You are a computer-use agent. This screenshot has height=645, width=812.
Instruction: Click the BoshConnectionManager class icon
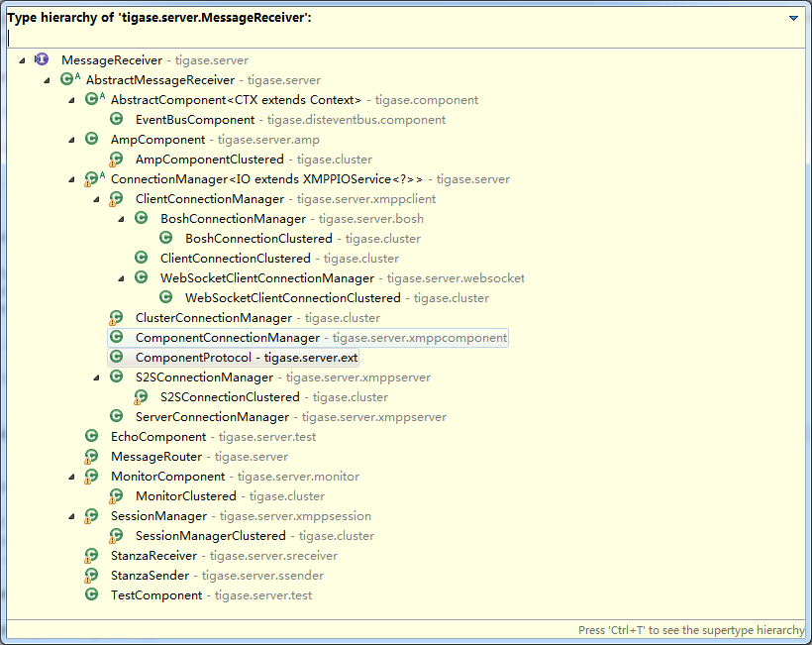click(142, 218)
